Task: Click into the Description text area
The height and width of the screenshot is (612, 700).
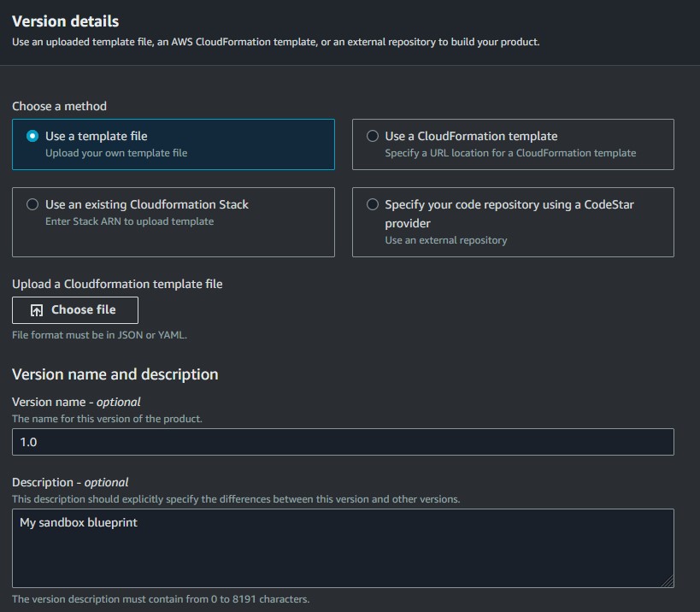Action: click(343, 548)
